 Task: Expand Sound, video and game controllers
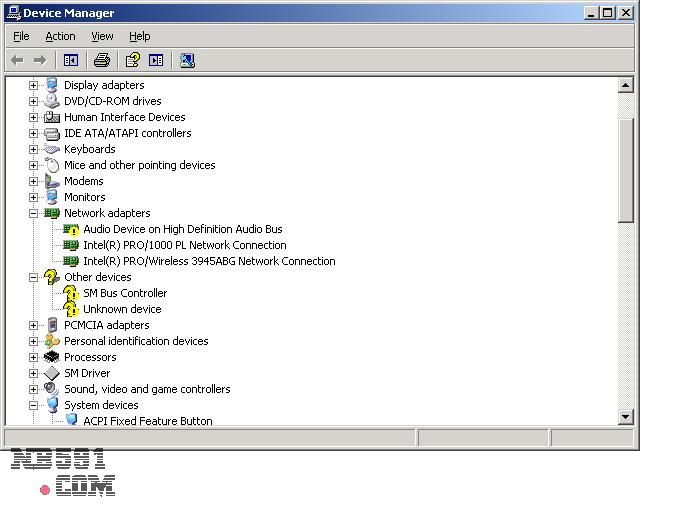point(33,389)
